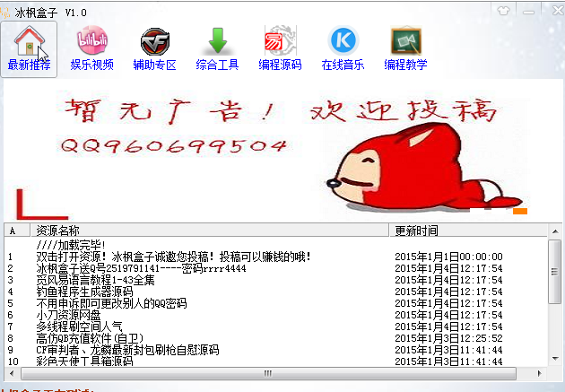Minimize the 冰枫盒子 window
This screenshot has height=392, width=565.
click(x=528, y=11)
